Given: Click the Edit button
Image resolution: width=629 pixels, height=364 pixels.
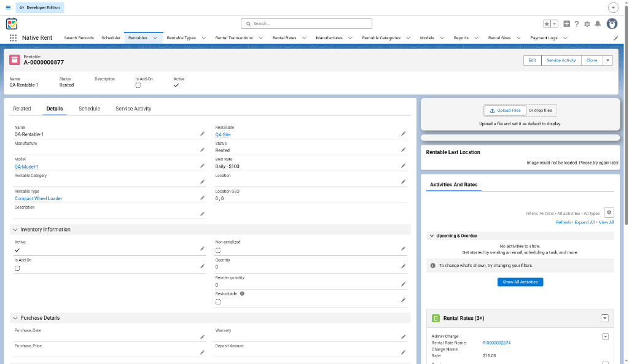Looking at the screenshot, I should click(x=533, y=61).
